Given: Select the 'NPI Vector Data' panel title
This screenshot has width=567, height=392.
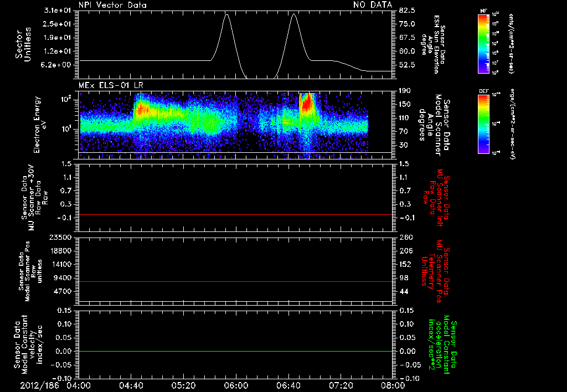Looking at the screenshot, I should click(112, 5).
